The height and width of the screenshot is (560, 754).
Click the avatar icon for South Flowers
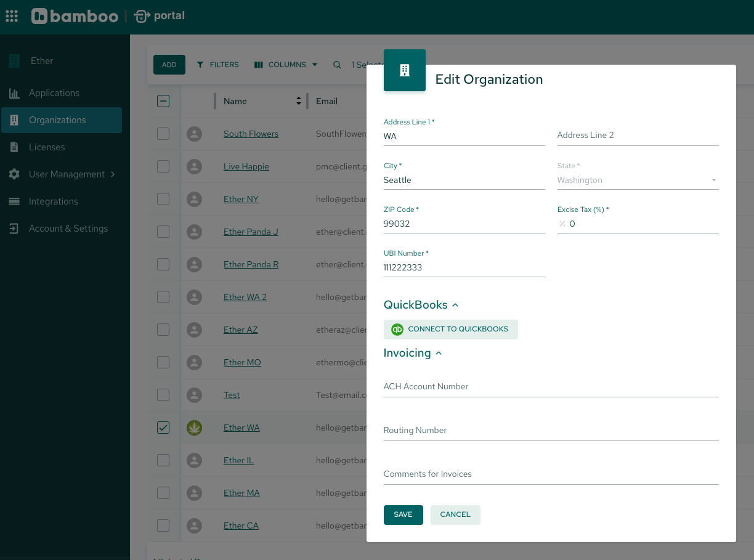pos(195,134)
